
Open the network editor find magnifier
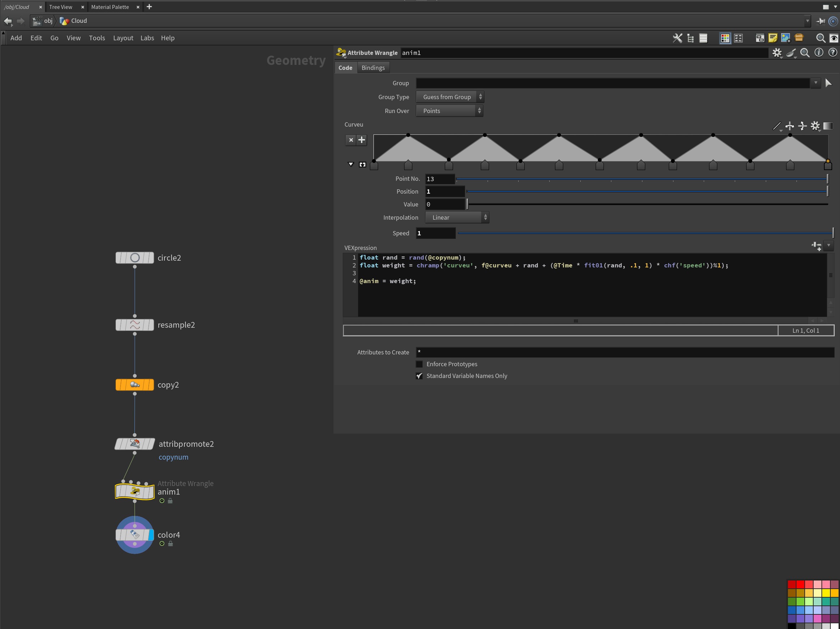click(820, 38)
